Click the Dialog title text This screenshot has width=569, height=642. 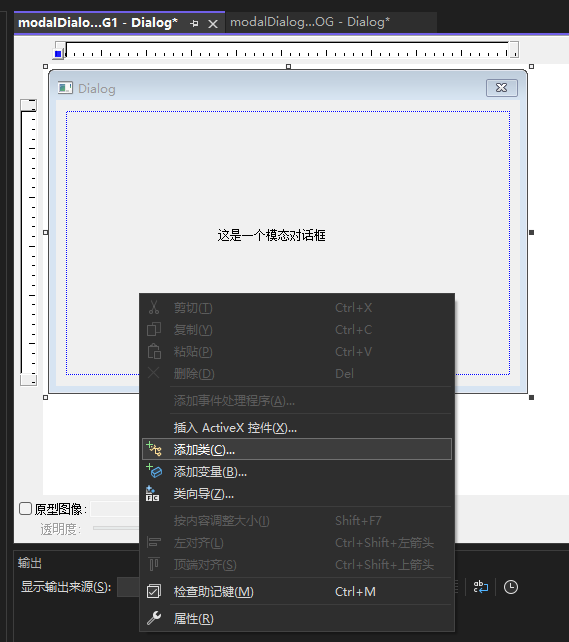97,89
